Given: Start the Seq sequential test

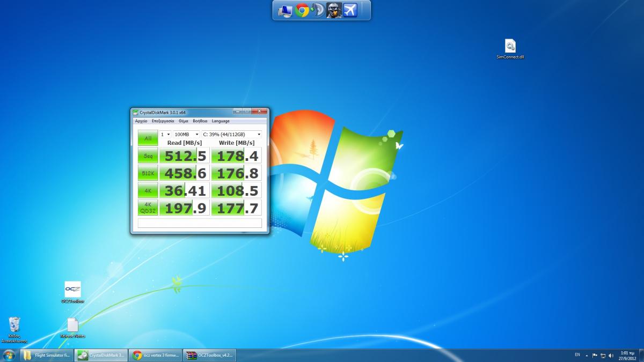Looking at the screenshot, I should [x=148, y=156].
